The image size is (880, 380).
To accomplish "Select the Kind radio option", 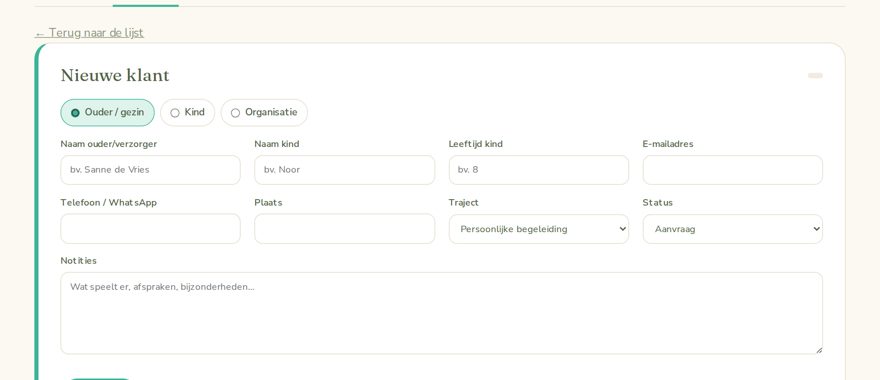I will tap(187, 113).
